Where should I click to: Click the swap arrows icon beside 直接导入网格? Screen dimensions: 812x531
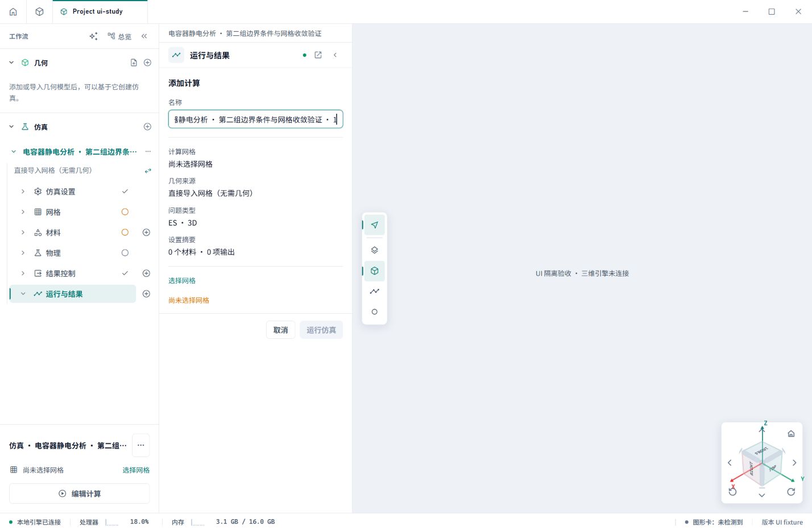tap(148, 171)
